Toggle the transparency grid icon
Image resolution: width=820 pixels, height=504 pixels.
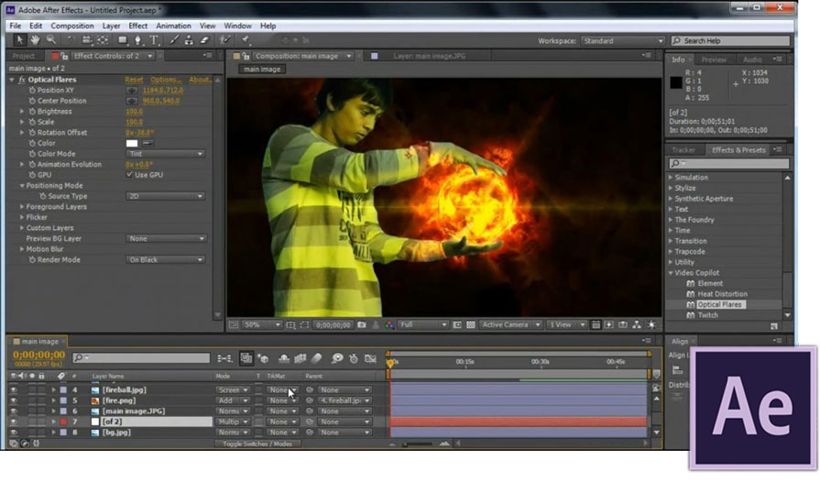(x=471, y=325)
